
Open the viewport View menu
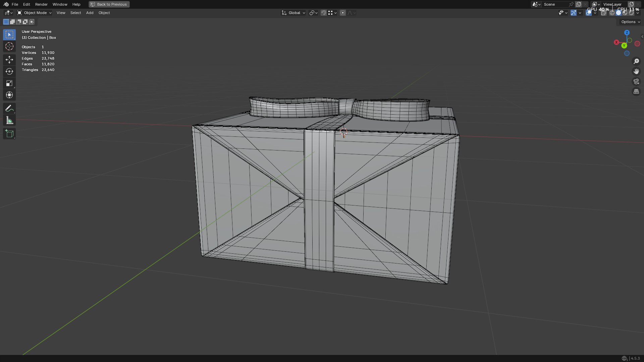pyautogui.click(x=61, y=13)
